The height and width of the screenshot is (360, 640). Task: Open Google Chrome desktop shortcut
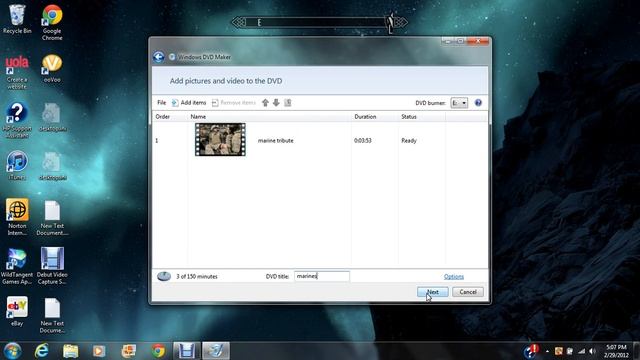(52, 22)
